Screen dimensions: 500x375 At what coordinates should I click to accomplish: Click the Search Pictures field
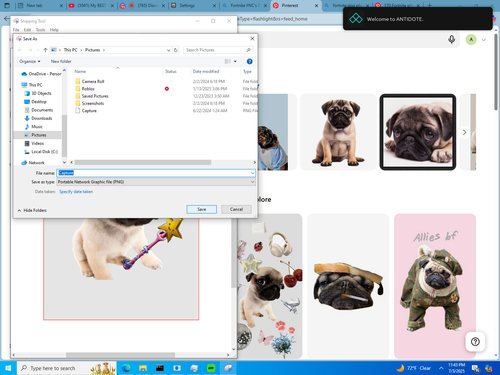pos(218,50)
